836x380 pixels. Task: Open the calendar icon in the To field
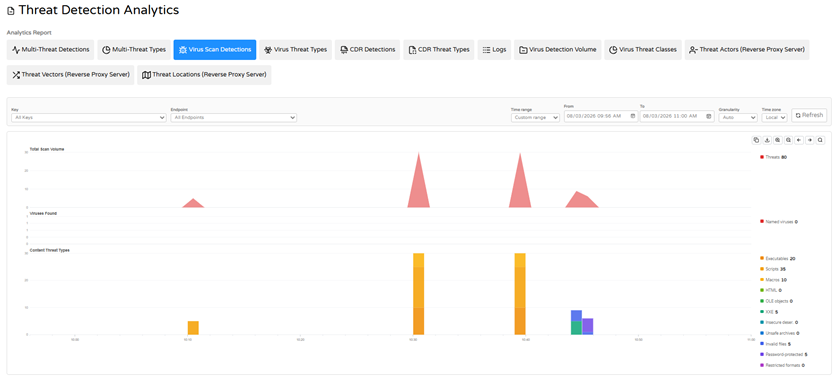pyautogui.click(x=709, y=116)
